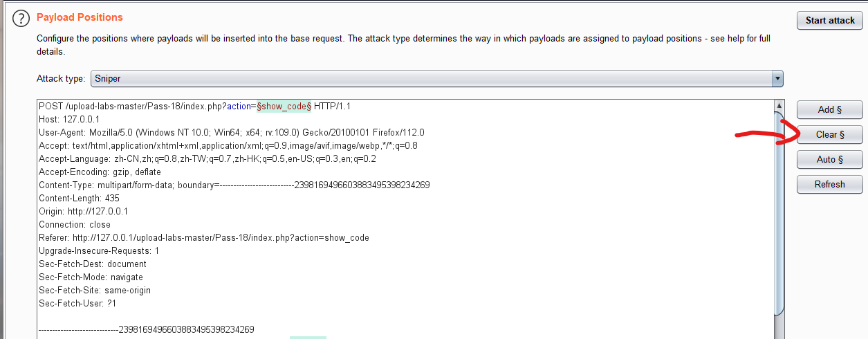Click the Referer header line
868x339 pixels.
coord(203,238)
